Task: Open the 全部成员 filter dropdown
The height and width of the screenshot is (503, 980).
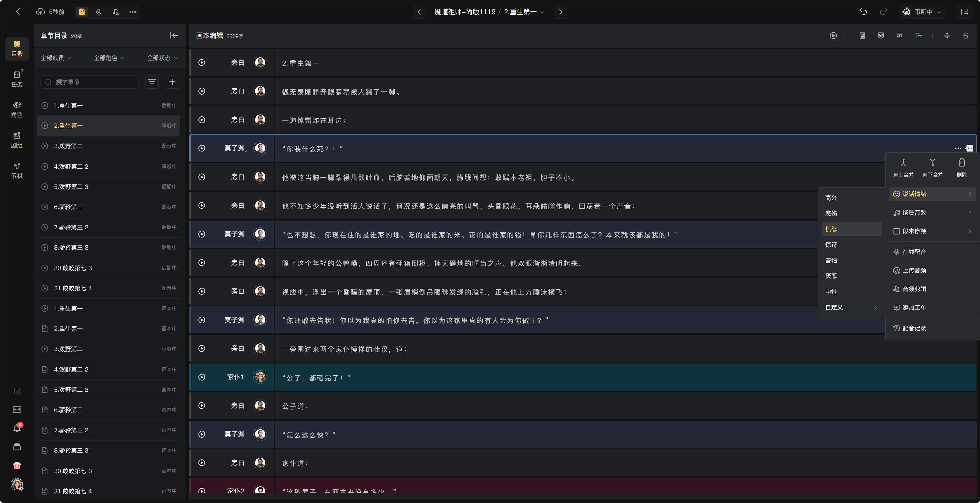Action: click(x=56, y=58)
